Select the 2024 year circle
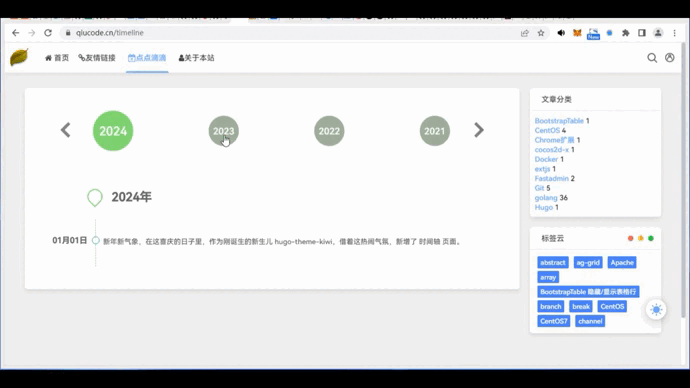This screenshot has height=388, width=690. (x=113, y=131)
